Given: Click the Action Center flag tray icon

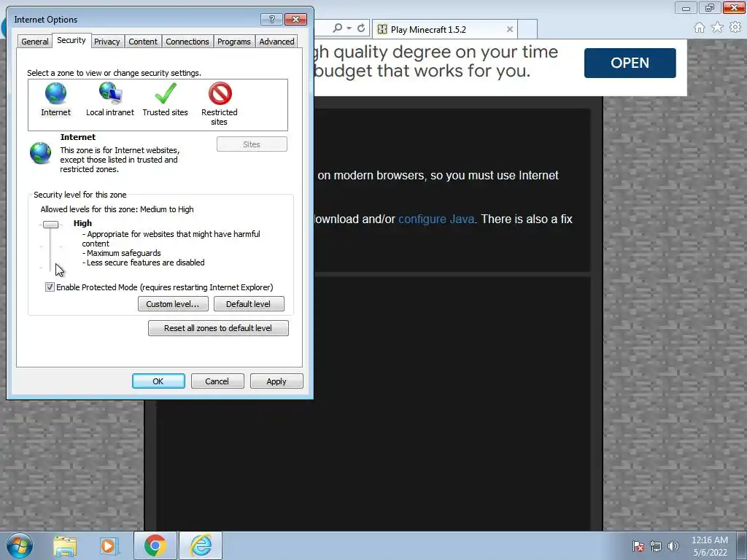Looking at the screenshot, I should tap(638, 546).
